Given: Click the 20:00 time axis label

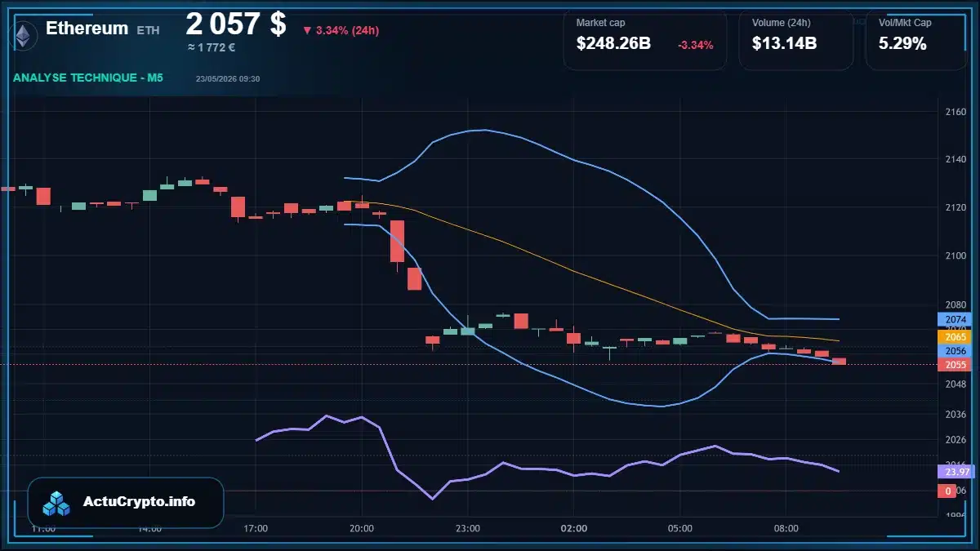Looking at the screenshot, I should [362, 529].
